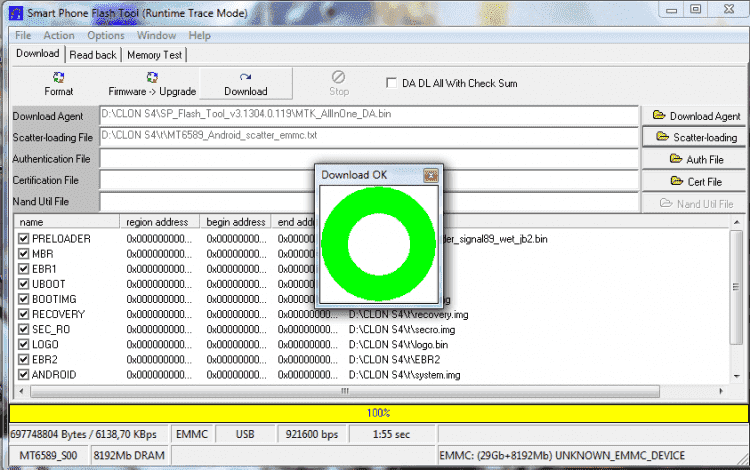Click the Nand Util File button
Viewport: 750px width, 470px height.
tap(695, 204)
